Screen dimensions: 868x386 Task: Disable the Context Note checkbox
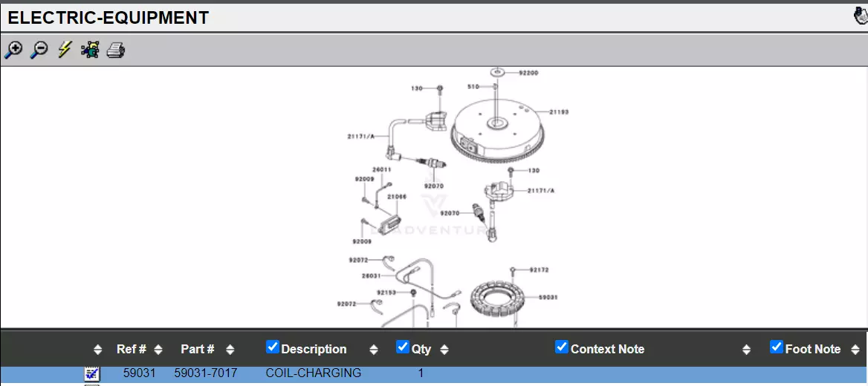562,347
